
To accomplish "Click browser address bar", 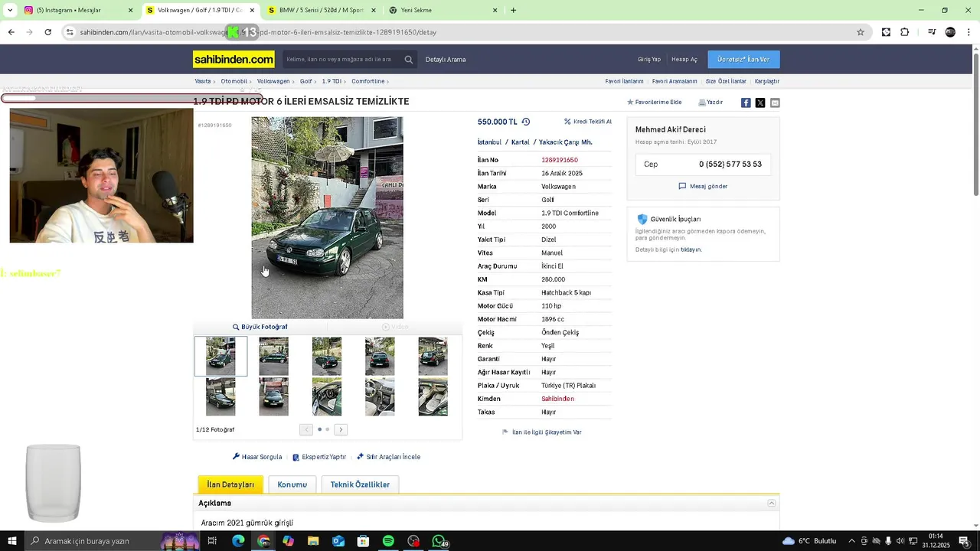I will click(x=459, y=32).
